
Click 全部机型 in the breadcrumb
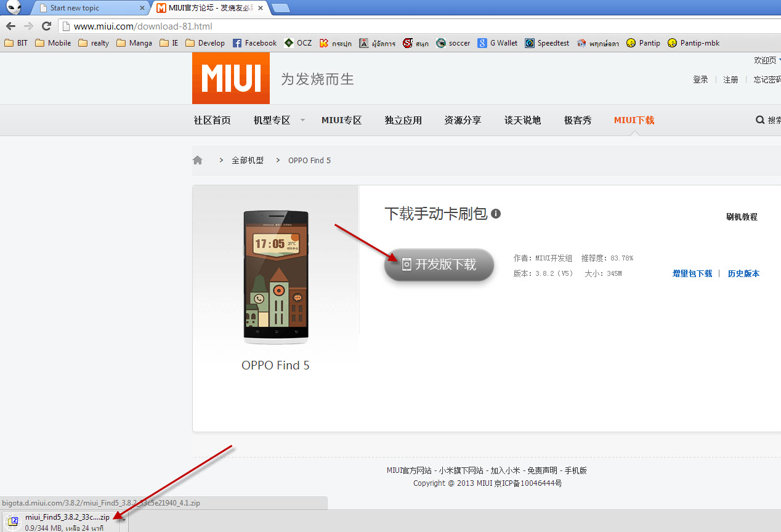[x=248, y=160]
